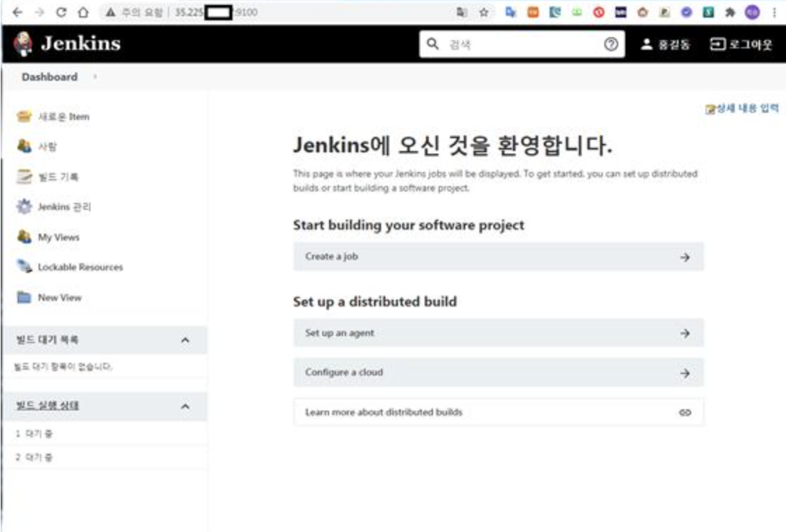
Task: Click the arrow on Configure a cloud
Action: tap(685, 373)
